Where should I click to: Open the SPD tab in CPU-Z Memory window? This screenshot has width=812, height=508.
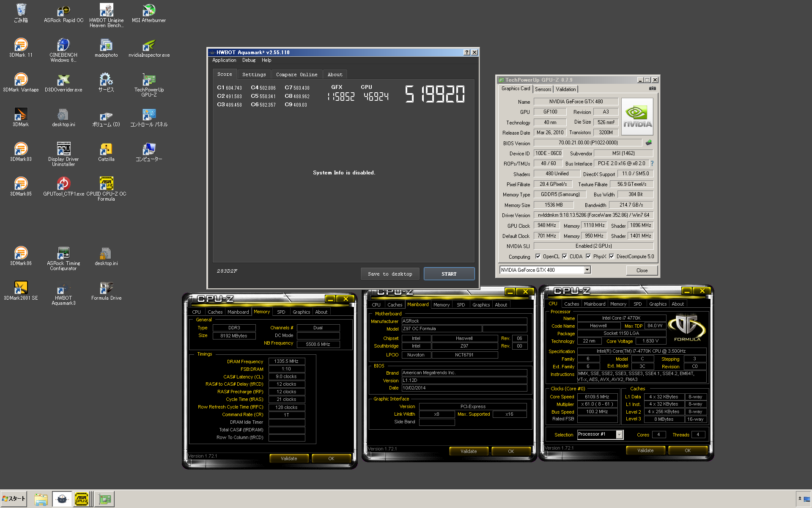(x=281, y=312)
